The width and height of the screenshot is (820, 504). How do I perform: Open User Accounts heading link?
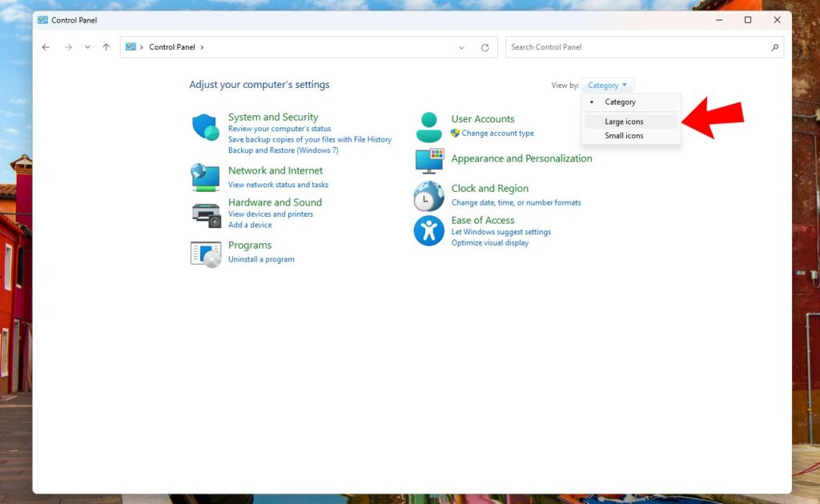click(483, 118)
